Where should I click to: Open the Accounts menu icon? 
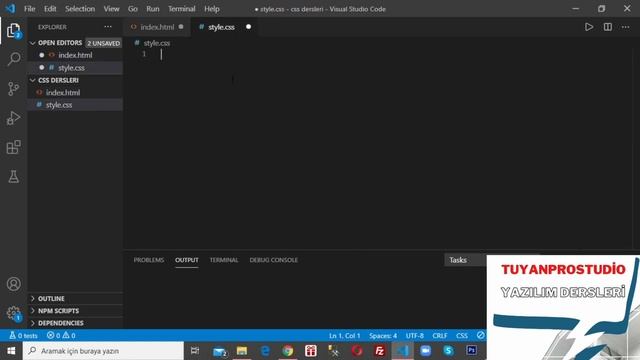(13, 284)
